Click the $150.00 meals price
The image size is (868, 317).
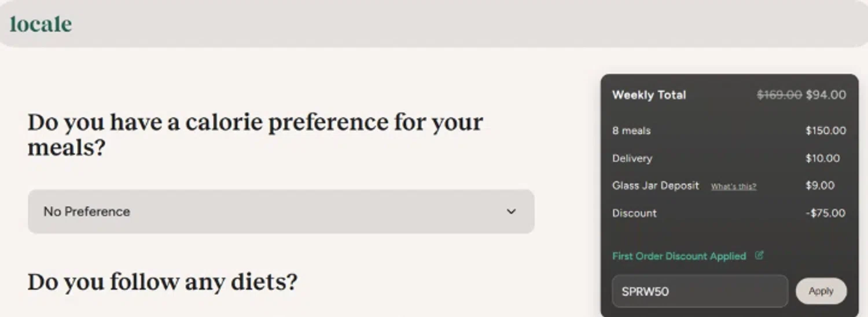coord(825,131)
